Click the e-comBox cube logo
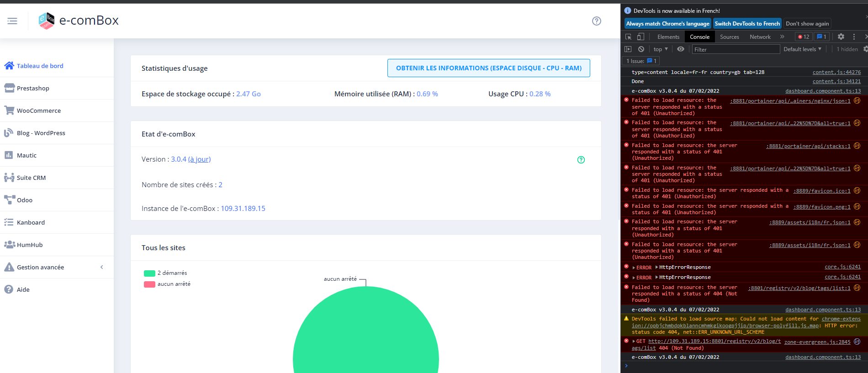 (x=46, y=21)
